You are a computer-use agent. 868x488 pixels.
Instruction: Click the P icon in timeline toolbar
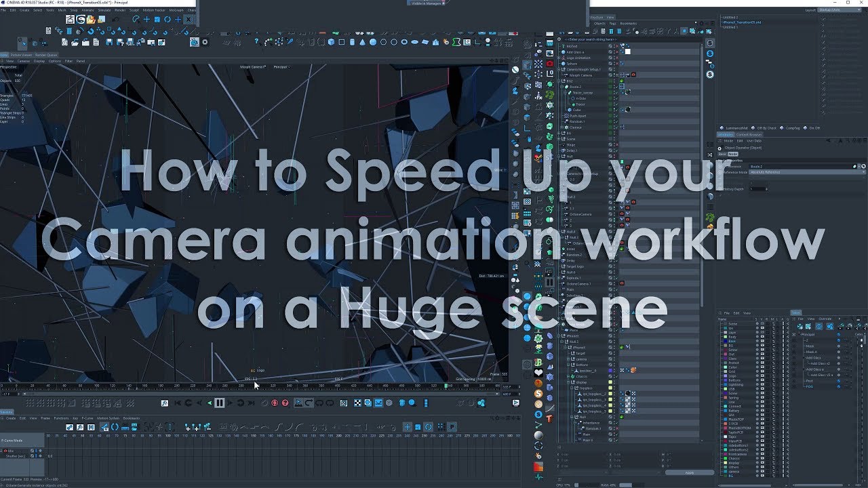pos(452,427)
